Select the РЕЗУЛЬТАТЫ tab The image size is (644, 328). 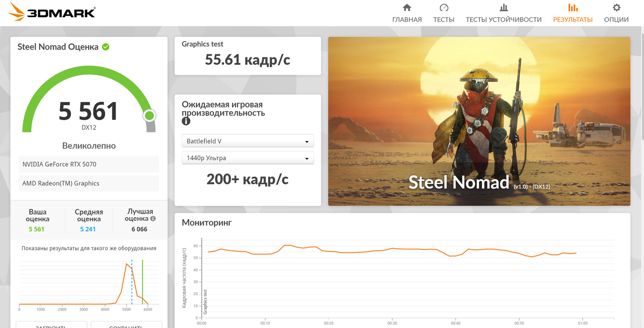click(573, 20)
